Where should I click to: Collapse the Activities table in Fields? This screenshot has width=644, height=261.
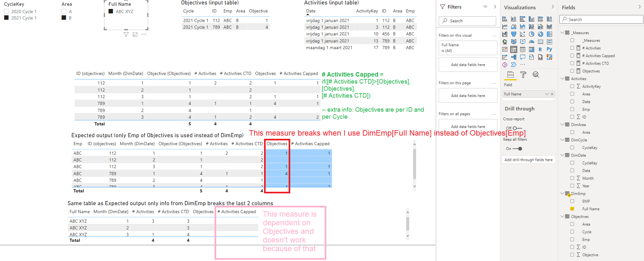pos(562,78)
